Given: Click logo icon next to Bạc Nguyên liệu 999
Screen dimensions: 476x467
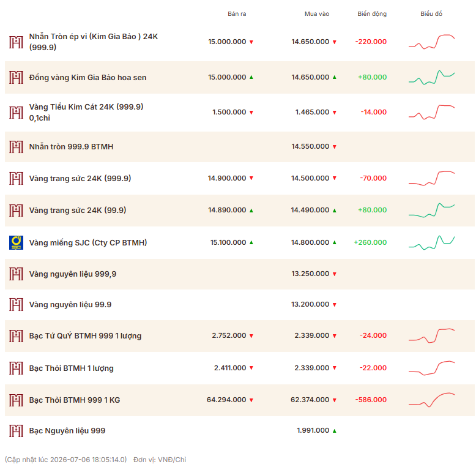Looking at the screenshot, I should click(16, 430).
